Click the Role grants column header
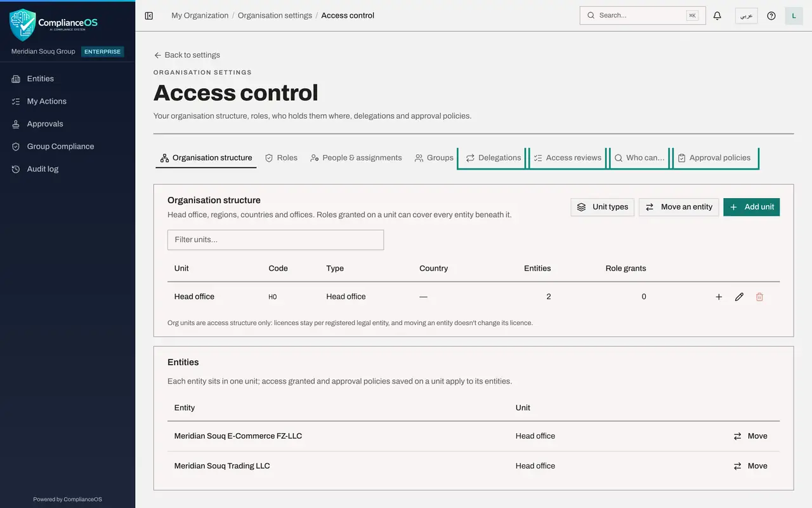Image resolution: width=812 pixels, height=508 pixels. (625, 269)
